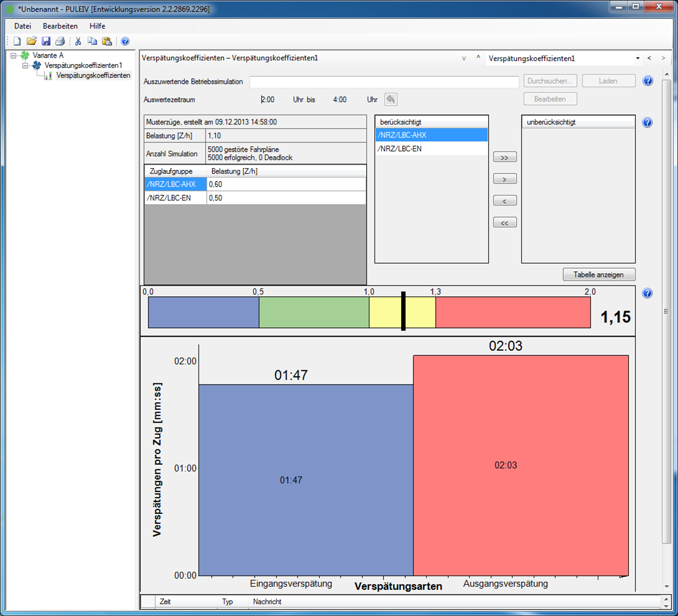Viewport: 678px width, 616px height.
Task: Click the Cut scissors icon
Action: click(78, 42)
